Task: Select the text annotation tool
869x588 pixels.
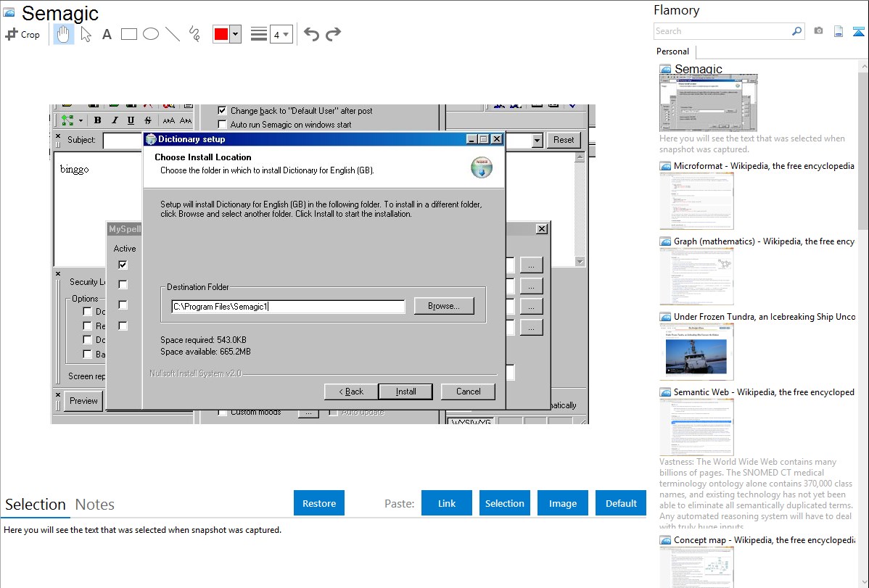Action: [x=107, y=34]
